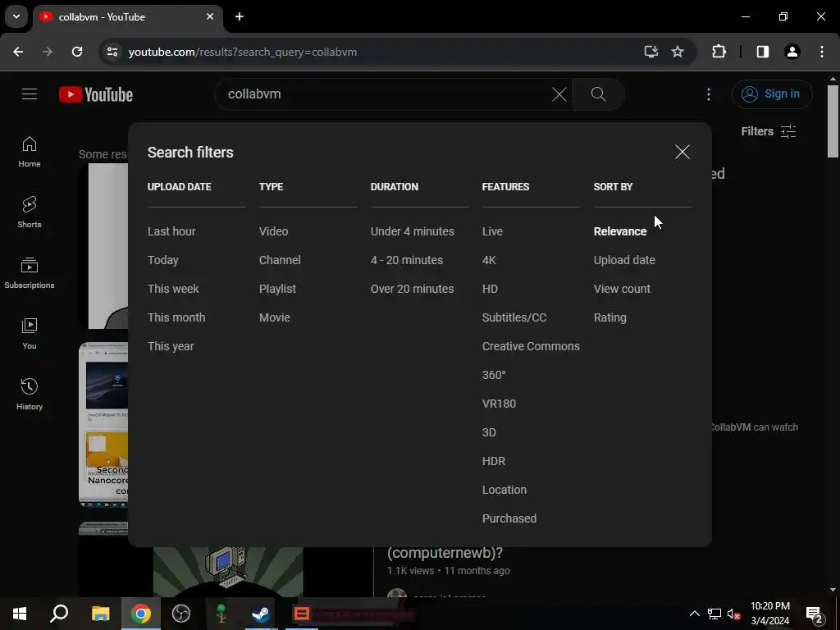840x630 pixels.
Task: Open YouTube settings three-dot menu
Action: tap(708, 95)
